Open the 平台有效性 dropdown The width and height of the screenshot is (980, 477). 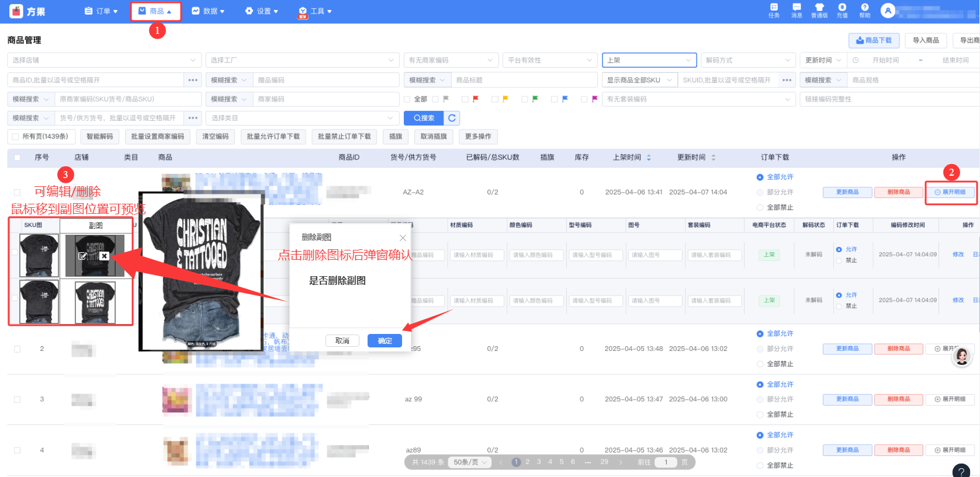click(x=550, y=60)
